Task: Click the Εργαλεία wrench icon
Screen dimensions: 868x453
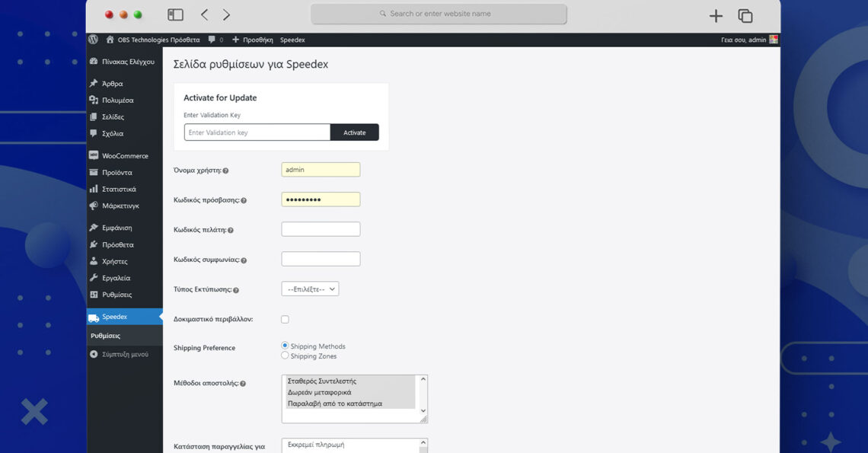Action: tap(94, 277)
